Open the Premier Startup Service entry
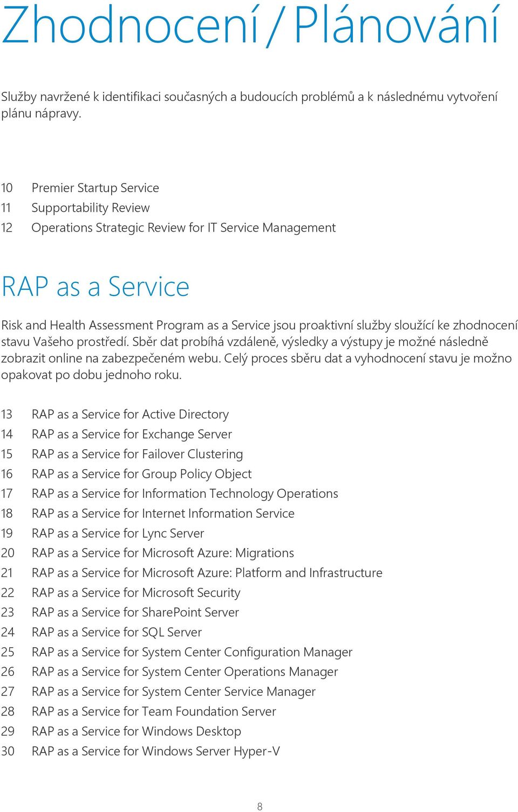Image resolution: width=518 pixels, height=812 pixels. click(x=96, y=188)
